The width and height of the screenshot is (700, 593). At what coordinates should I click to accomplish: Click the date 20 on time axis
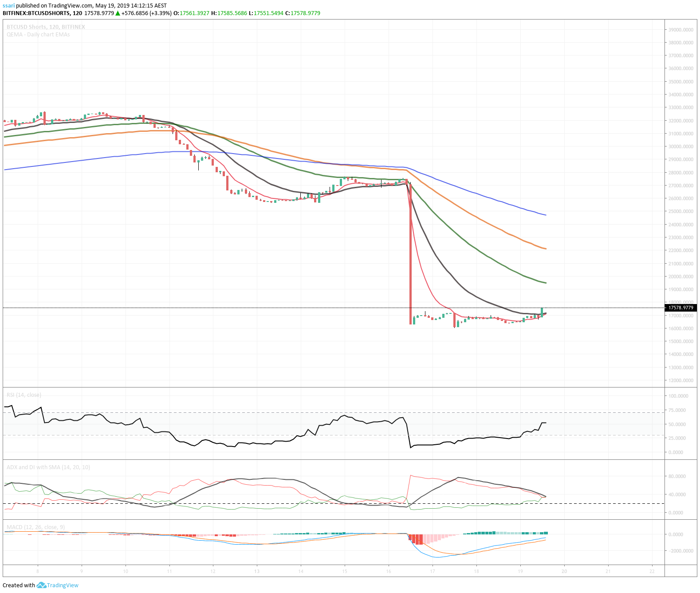tap(564, 571)
